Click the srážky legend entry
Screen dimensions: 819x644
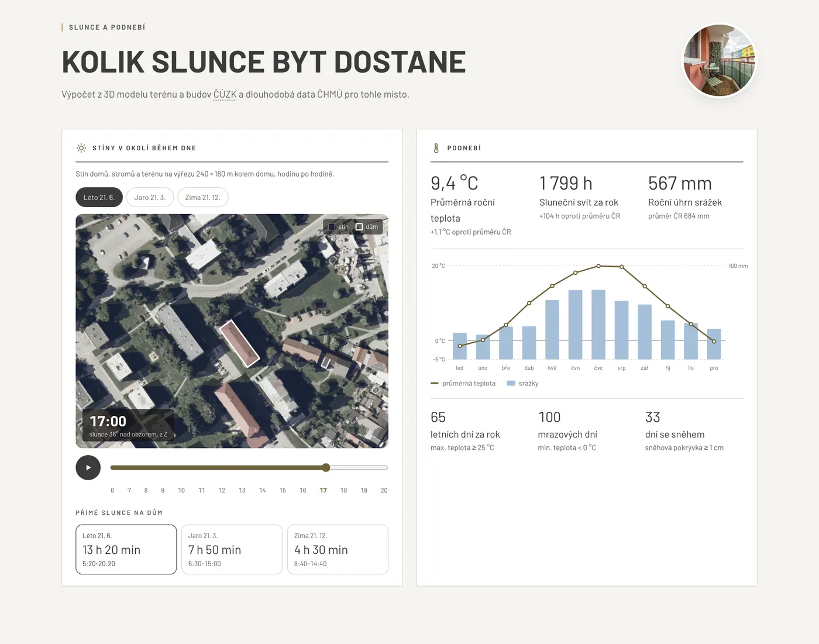522,384
